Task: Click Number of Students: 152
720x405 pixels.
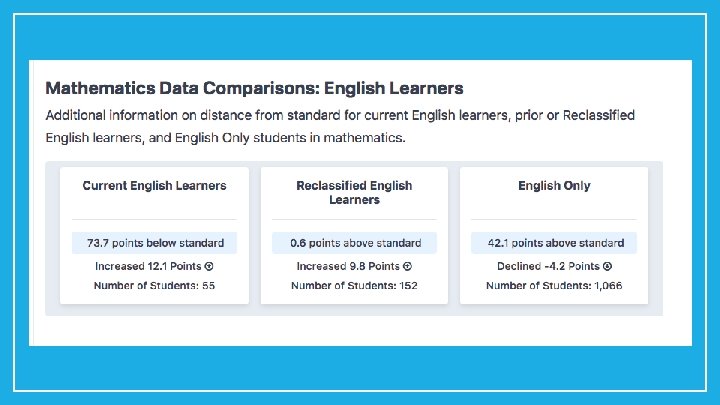Action: pos(354,286)
